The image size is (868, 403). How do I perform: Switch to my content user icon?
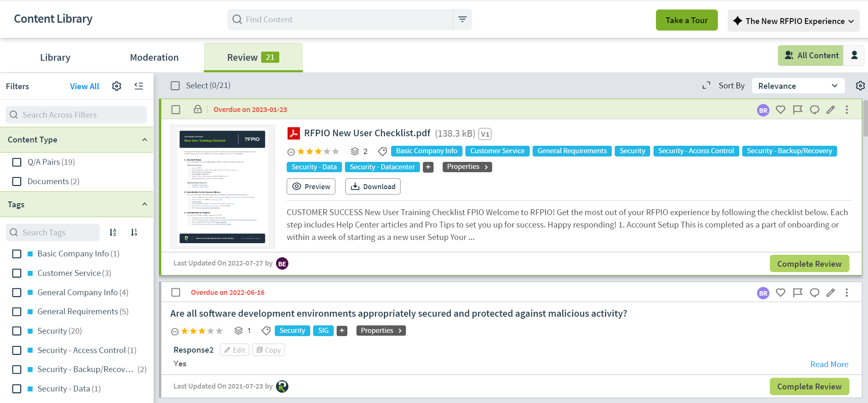pyautogui.click(x=854, y=55)
